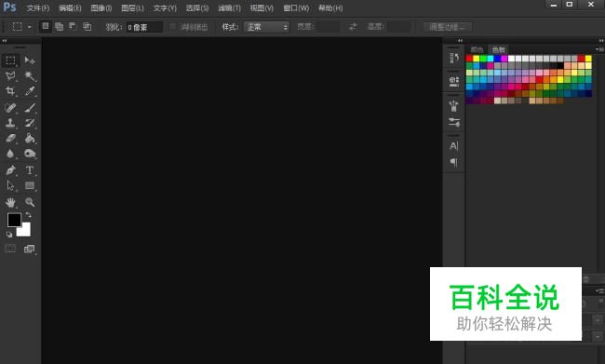Open the Brush Presets panel icon
605x364 pixels.
[454, 105]
